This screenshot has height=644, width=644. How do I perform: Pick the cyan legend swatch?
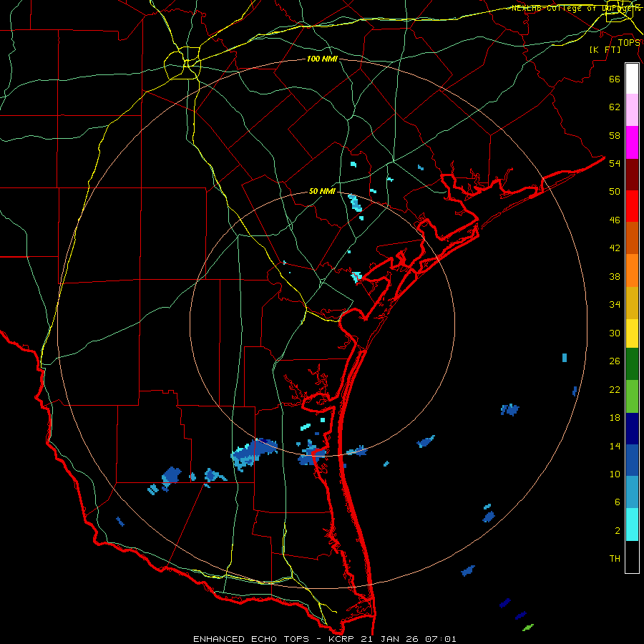click(632, 525)
